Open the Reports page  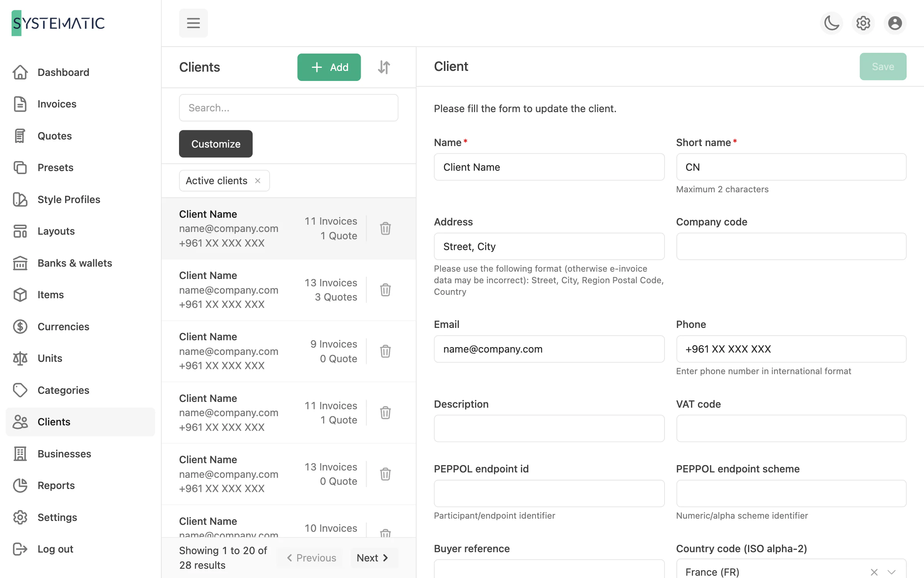coord(80,486)
